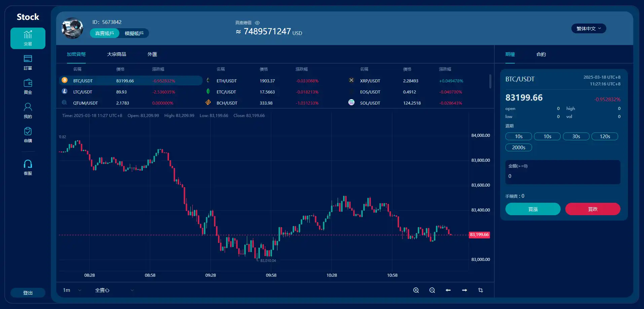Click the BTC/USDT panel title

tap(520, 79)
